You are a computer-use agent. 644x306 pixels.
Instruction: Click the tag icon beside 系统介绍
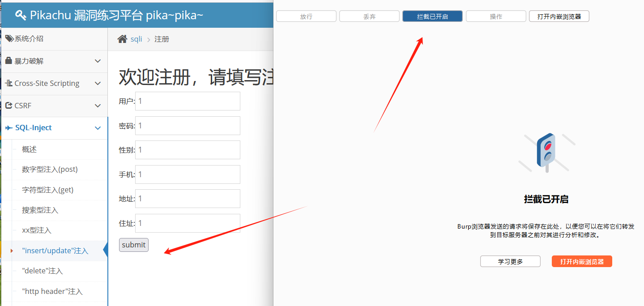[9, 39]
